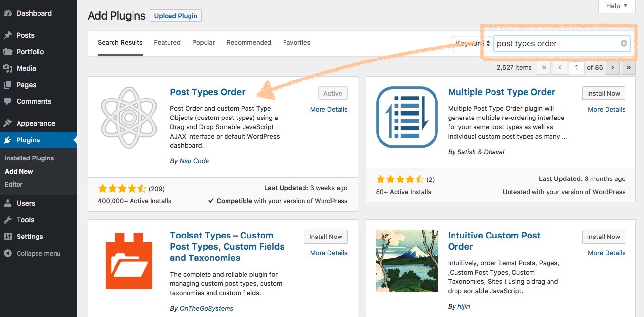Click the Settings sliders icon
Image resolution: width=644 pixels, height=317 pixels.
coord(8,237)
